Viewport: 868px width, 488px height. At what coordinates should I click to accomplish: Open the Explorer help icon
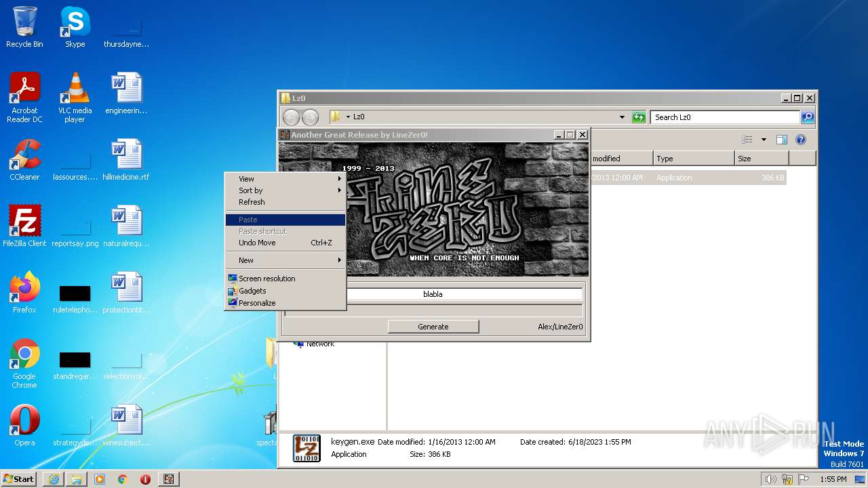point(800,140)
